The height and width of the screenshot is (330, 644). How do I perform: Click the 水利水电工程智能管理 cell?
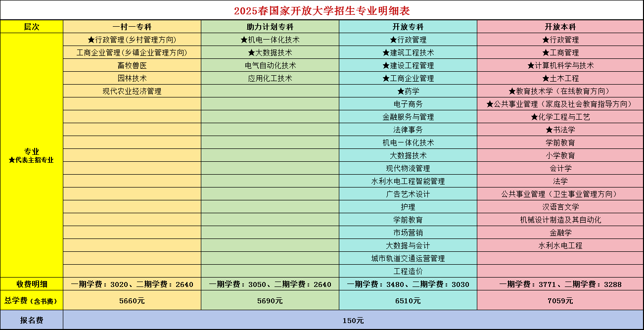point(408,181)
